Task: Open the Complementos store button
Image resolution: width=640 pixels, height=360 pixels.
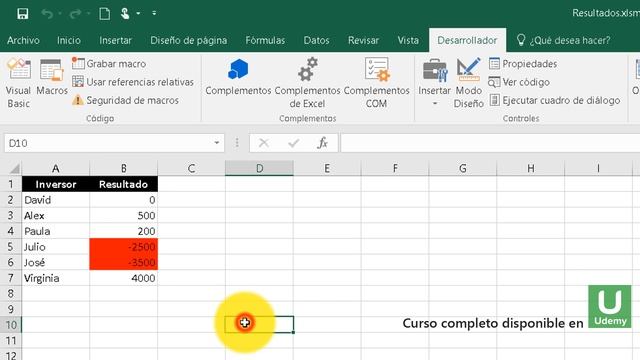Action: click(238, 78)
